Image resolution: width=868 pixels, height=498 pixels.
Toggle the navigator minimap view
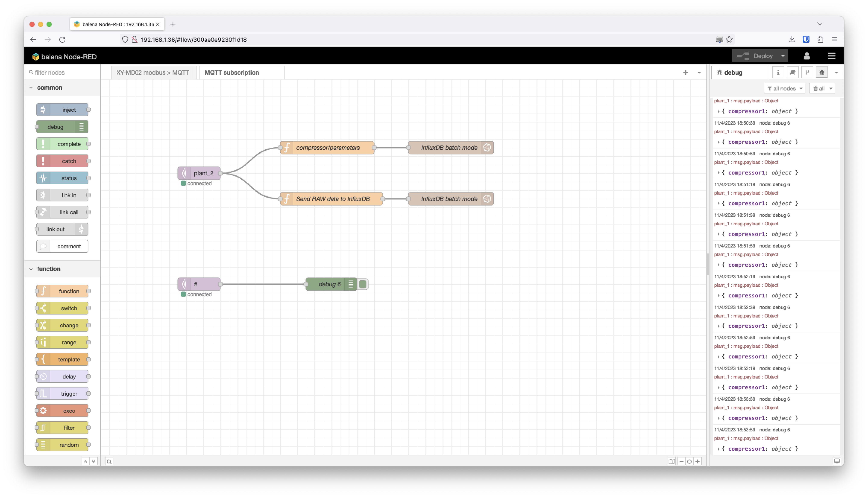point(672,461)
